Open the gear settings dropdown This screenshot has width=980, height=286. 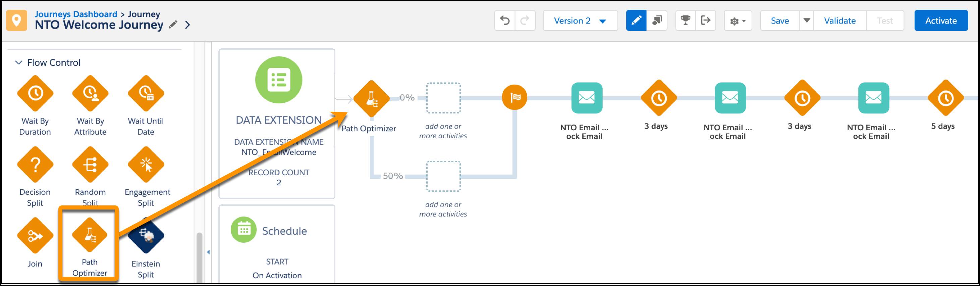(738, 20)
